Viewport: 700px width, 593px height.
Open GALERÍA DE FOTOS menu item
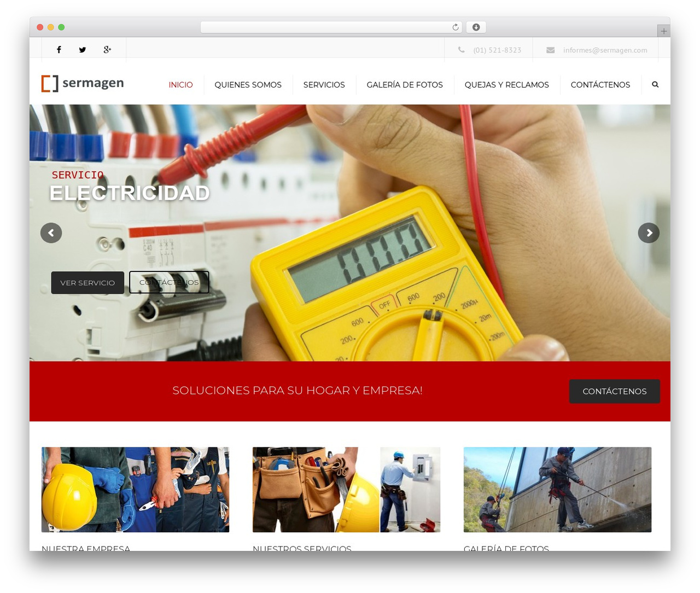pyautogui.click(x=405, y=85)
